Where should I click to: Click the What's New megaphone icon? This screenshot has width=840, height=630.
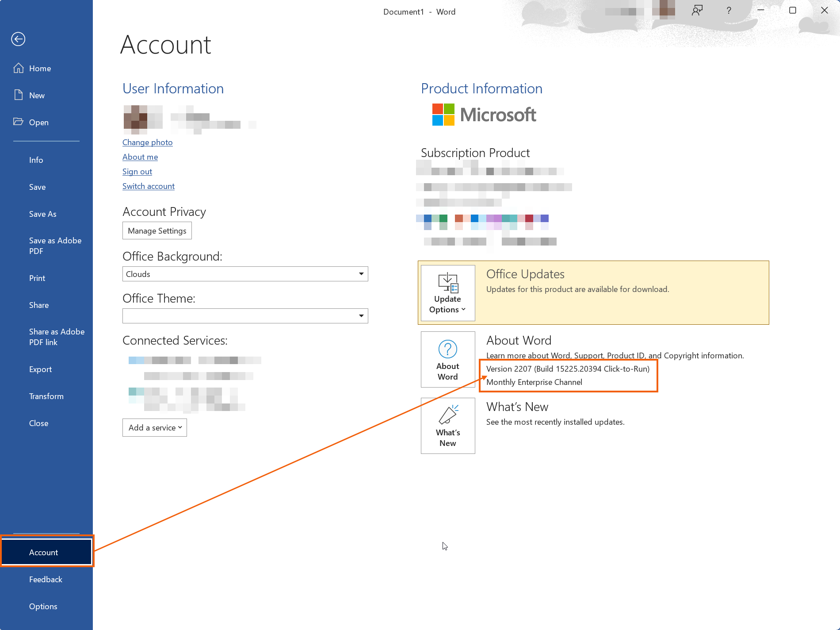pos(448,415)
